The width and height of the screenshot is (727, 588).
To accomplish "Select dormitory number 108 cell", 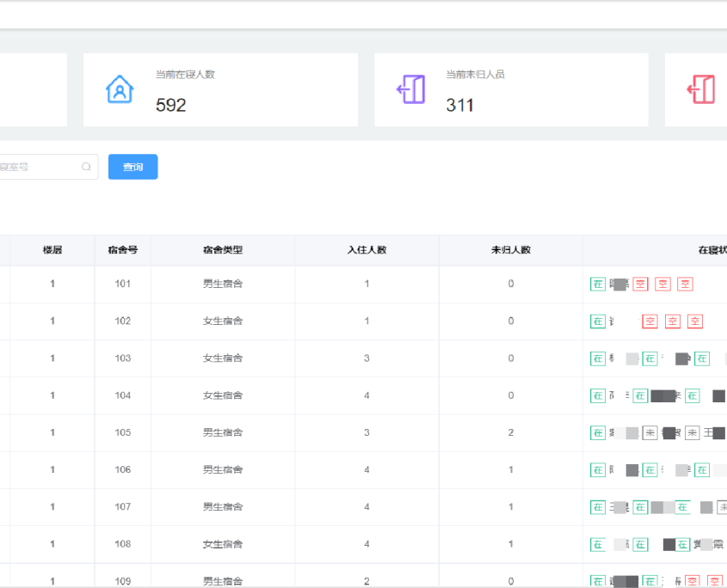I will (x=123, y=544).
